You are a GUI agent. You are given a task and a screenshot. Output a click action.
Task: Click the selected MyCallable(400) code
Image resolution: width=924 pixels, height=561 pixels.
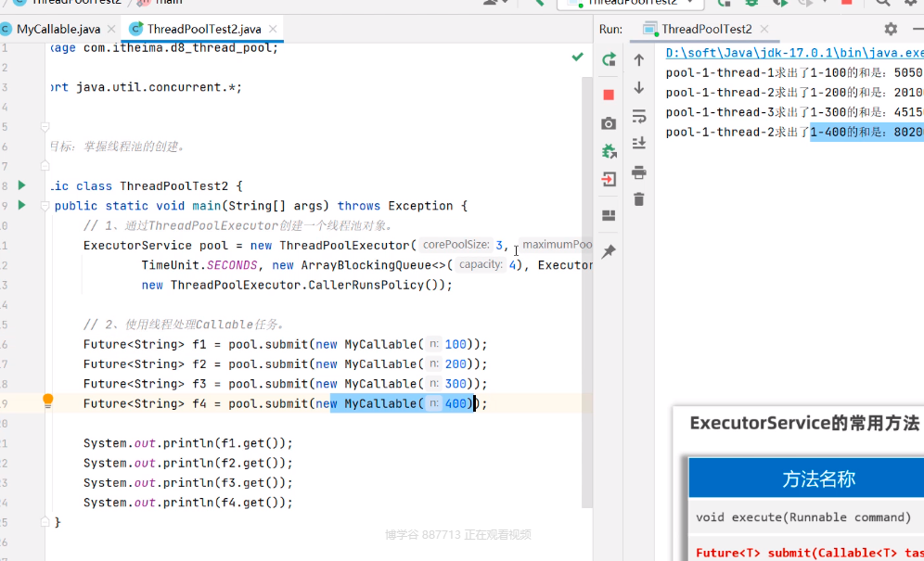[x=403, y=403]
